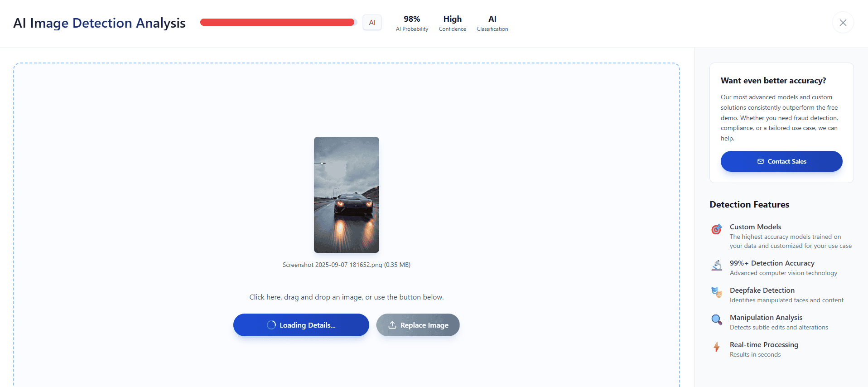Image resolution: width=868 pixels, height=387 pixels.
Task: Click the Detection Accuracy microscope icon
Action: tap(717, 266)
